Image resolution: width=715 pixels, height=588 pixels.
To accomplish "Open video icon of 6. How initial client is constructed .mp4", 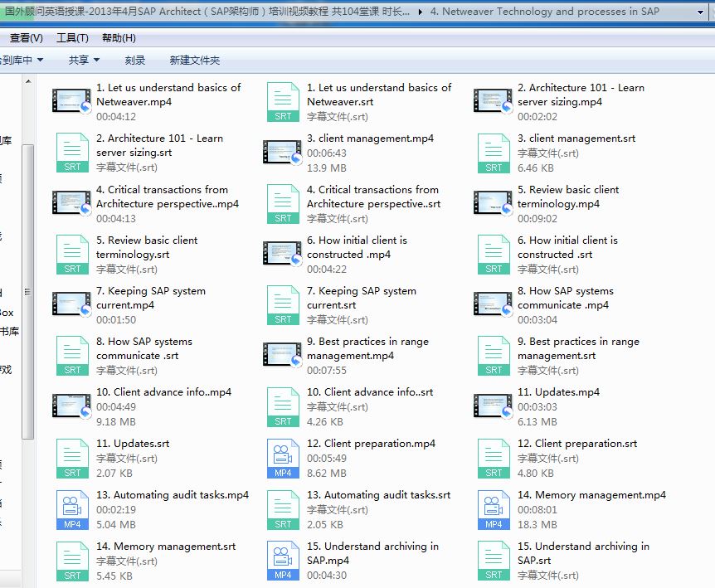I will (x=282, y=254).
